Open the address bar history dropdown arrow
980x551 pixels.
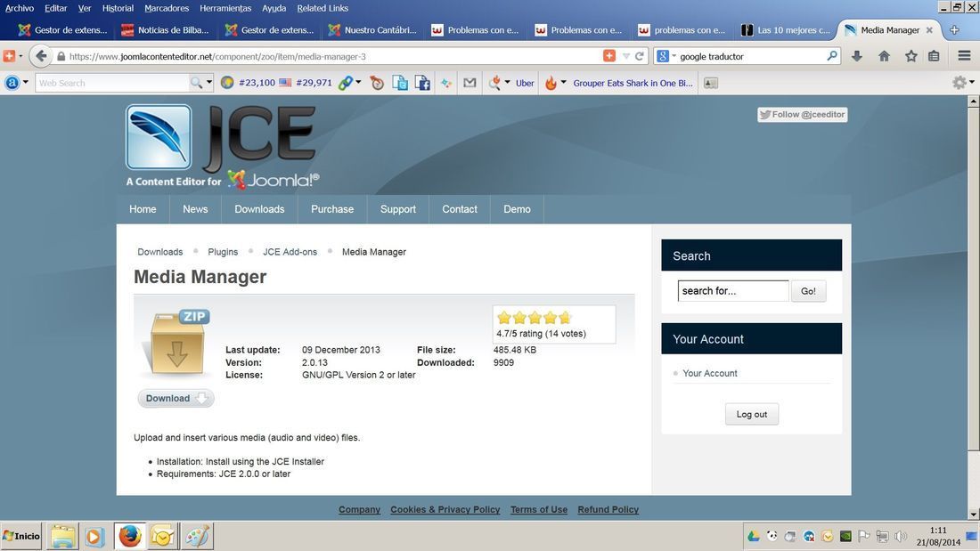point(625,56)
